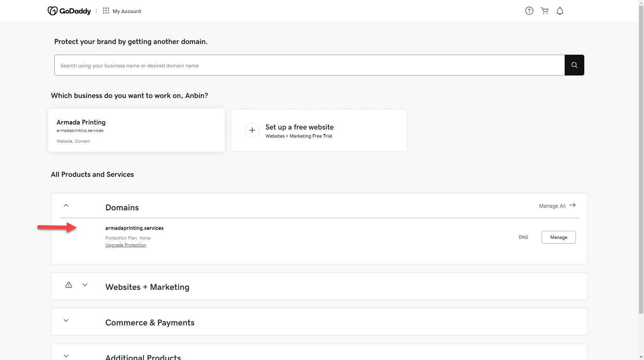Click armadaprinting.services domain name in Domains list
The image size is (644, 360).
pyautogui.click(x=135, y=228)
